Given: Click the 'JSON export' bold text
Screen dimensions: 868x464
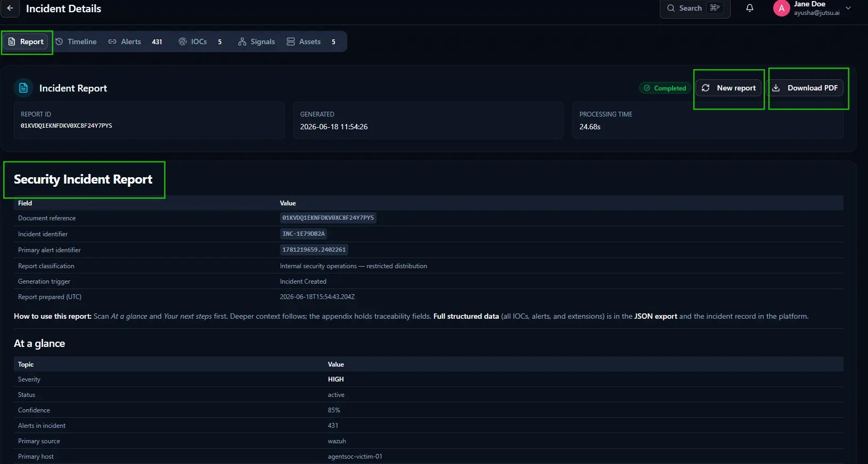Looking at the screenshot, I should coord(656,316).
